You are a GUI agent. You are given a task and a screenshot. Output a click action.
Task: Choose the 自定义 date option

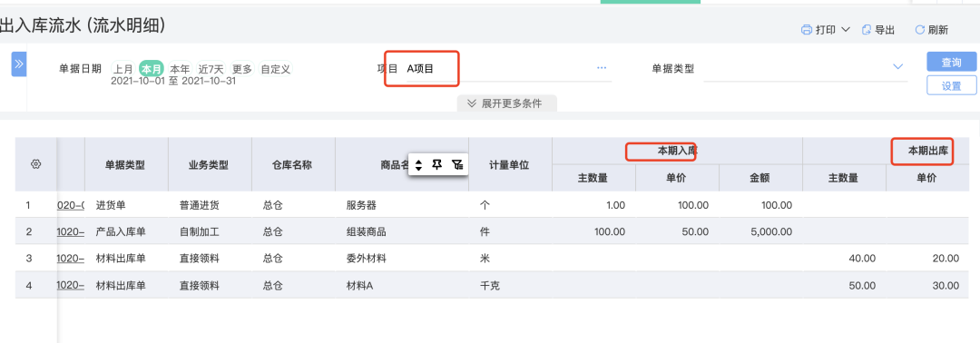[276, 68]
